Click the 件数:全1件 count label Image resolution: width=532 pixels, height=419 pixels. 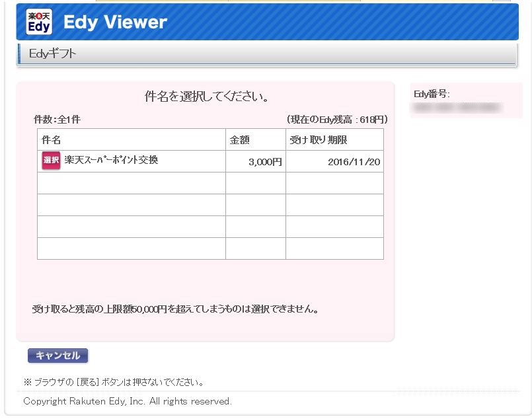[57, 120]
